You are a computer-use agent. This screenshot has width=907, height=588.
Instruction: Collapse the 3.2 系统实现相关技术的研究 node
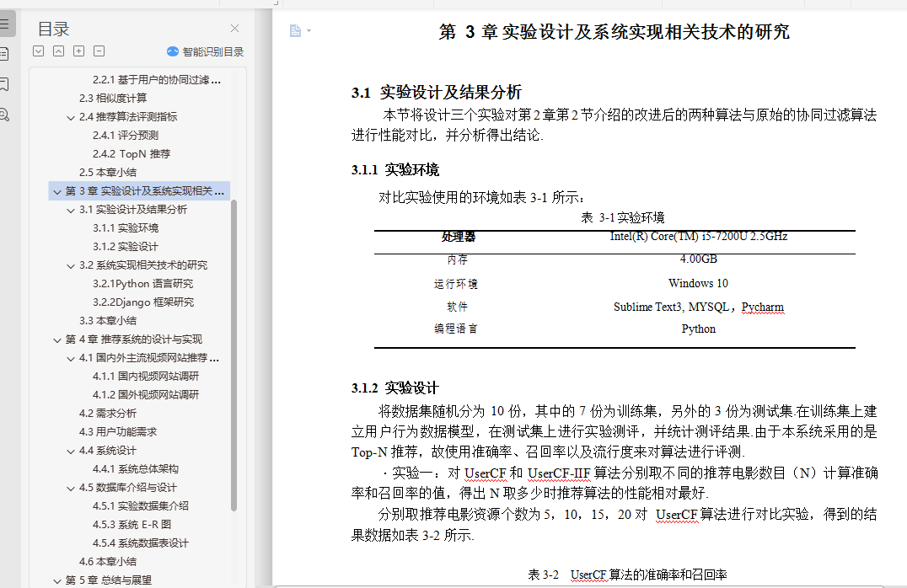tap(71, 266)
